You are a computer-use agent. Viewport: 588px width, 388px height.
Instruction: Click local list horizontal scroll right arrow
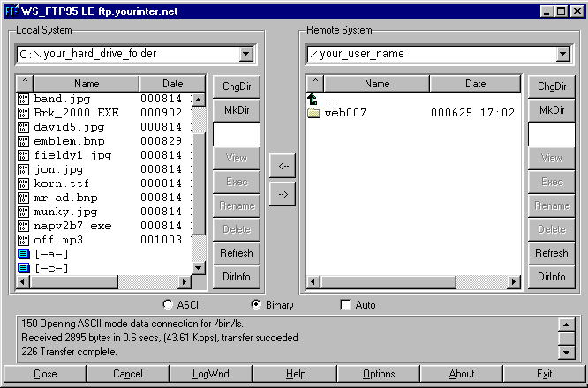pos(185,281)
